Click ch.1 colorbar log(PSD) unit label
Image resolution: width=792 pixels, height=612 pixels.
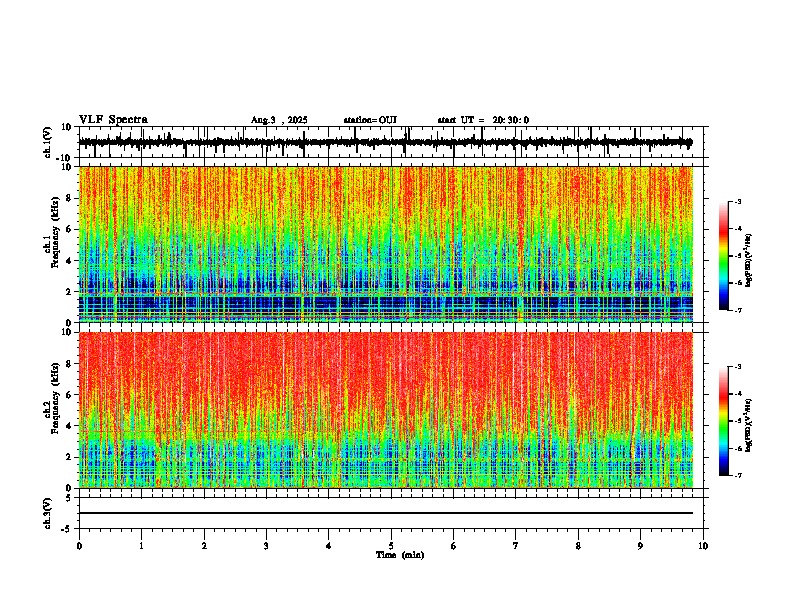[748, 261]
